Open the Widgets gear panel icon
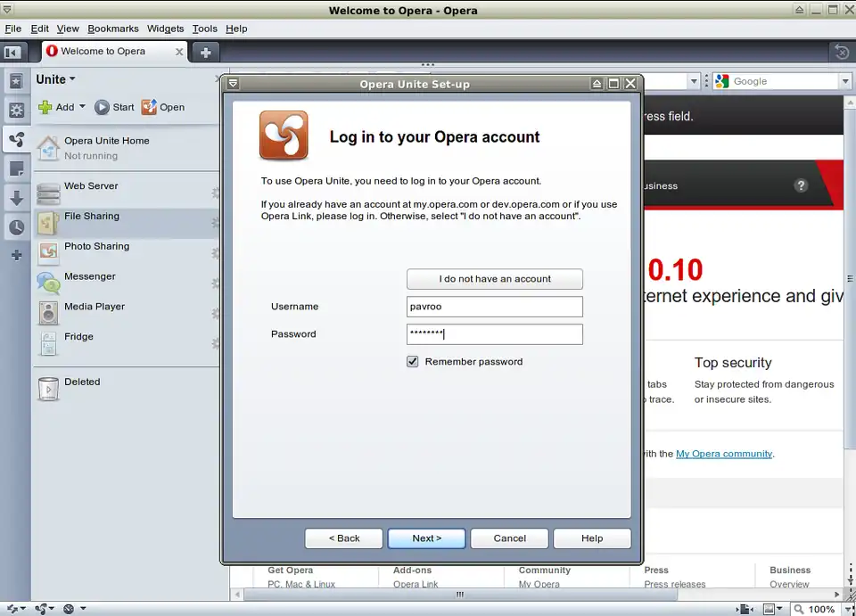The width and height of the screenshot is (856, 616). (x=16, y=111)
